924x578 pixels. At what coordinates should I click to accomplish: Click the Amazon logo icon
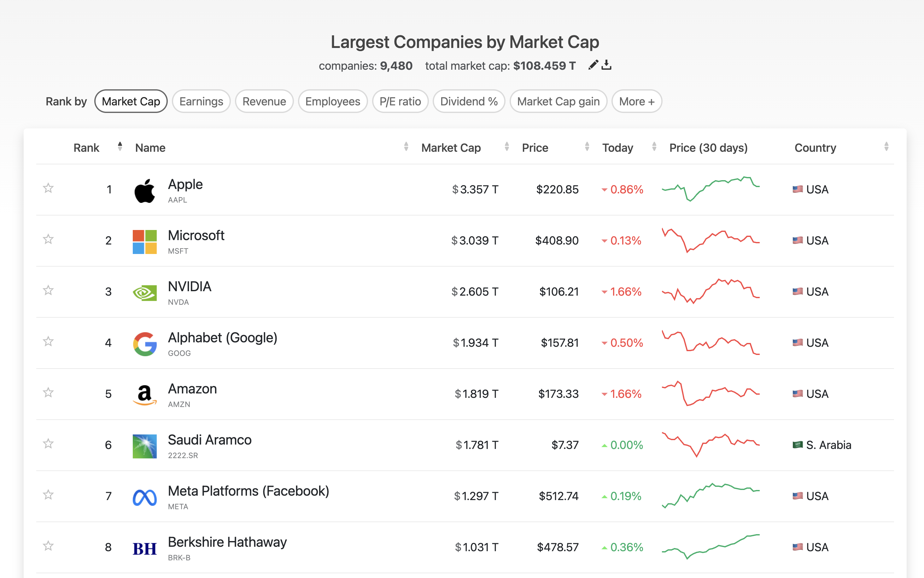(144, 395)
